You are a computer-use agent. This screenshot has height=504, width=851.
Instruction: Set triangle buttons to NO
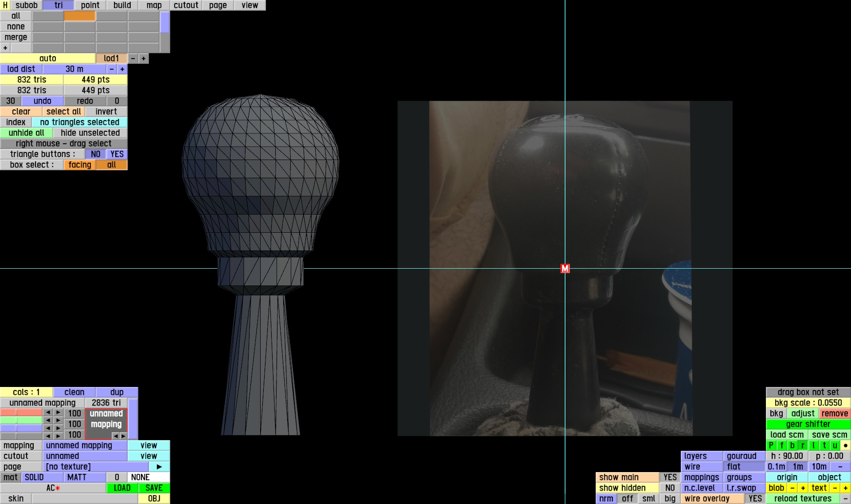pos(95,154)
